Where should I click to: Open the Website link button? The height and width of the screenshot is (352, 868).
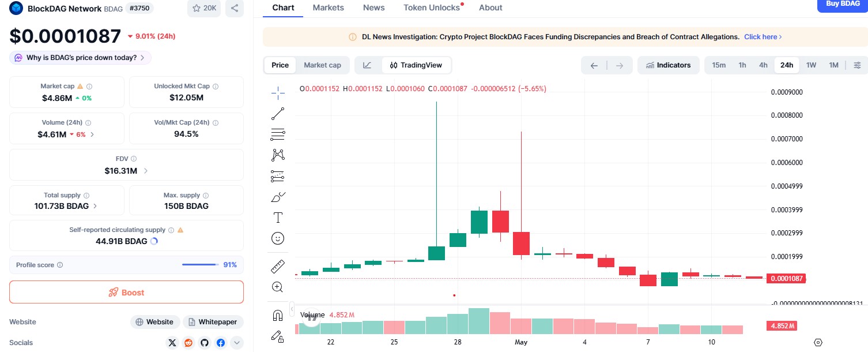click(x=155, y=322)
